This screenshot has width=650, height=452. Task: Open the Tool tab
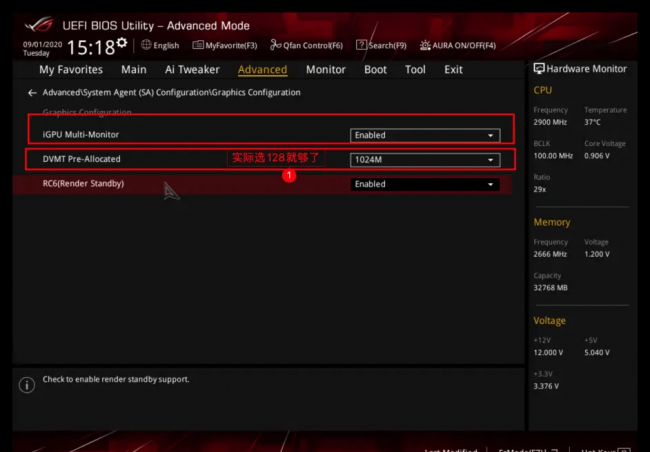pos(415,70)
